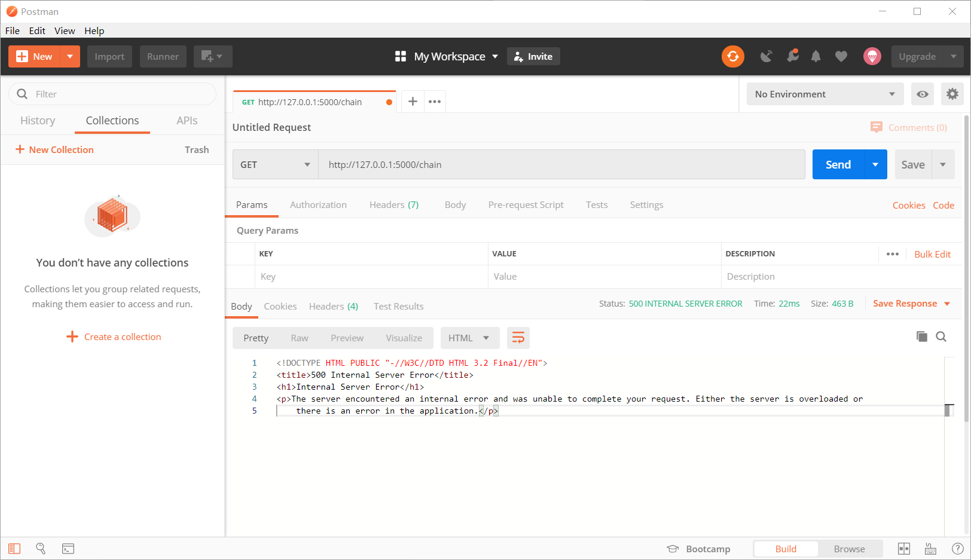Toggle the sidebar icon in status bar
Viewport: 971px width, 560px height.
coord(14,549)
